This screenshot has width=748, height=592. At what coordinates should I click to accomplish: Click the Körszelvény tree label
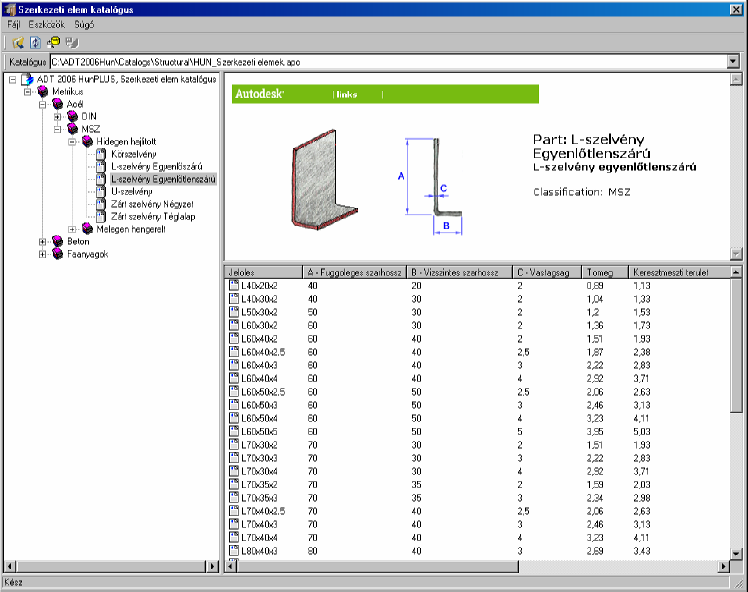134,154
